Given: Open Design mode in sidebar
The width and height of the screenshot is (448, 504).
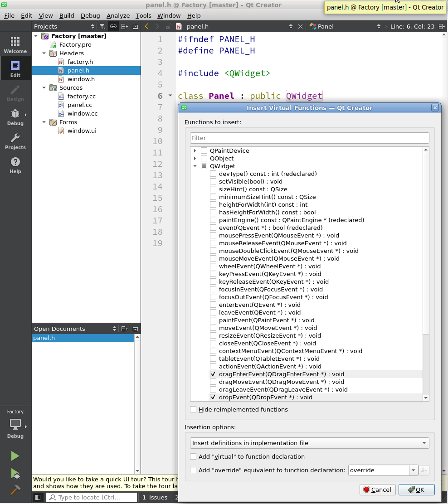Looking at the screenshot, I should (x=15, y=92).
